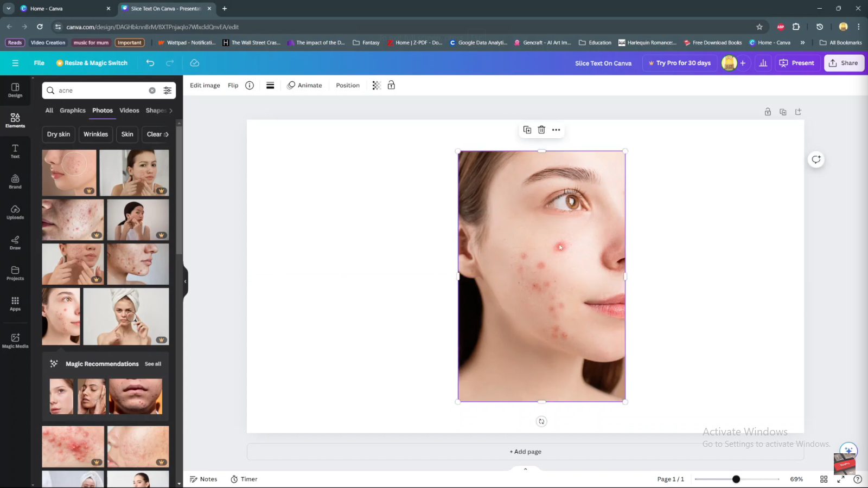
Task: Open the Notes panel
Action: click(203, 479)
